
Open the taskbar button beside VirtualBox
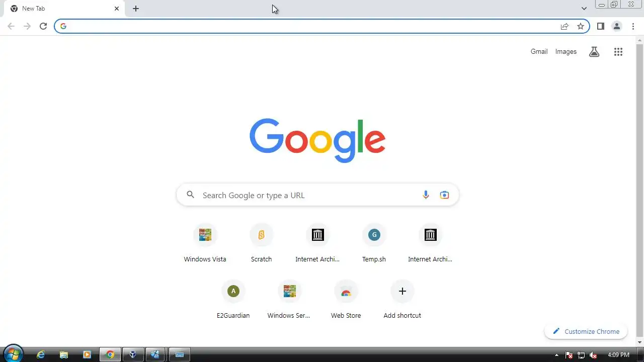tap(155, 354)
